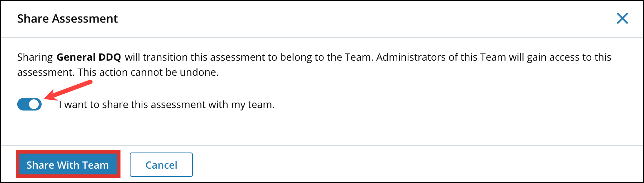
Task: Toggle the share assessment switch off
Action: (29, 104)
